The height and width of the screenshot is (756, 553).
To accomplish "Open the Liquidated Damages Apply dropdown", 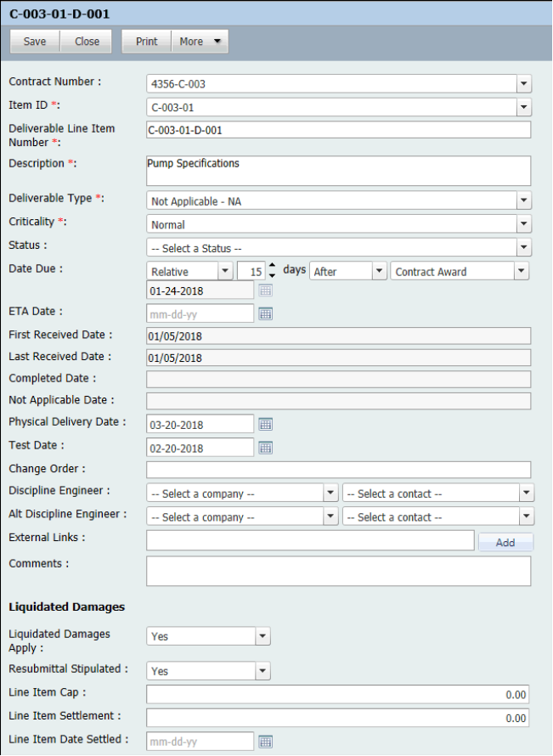I will pos(263,635).
